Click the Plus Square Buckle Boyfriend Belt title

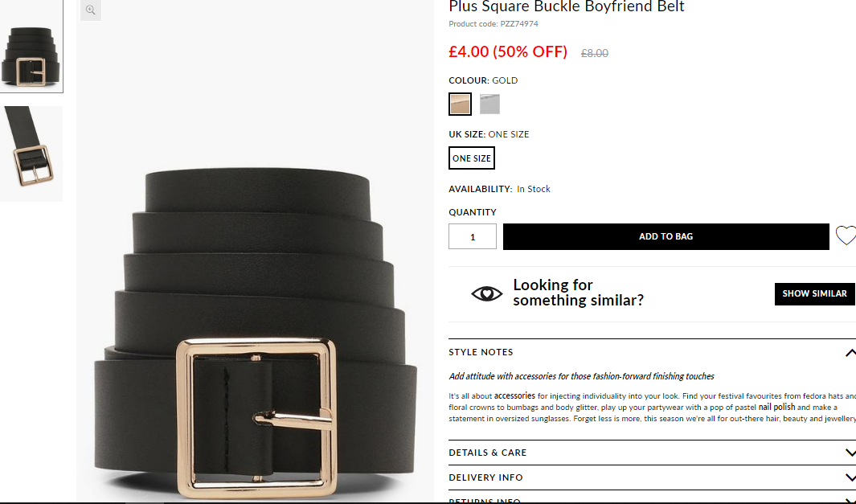[x=566, y=6]
